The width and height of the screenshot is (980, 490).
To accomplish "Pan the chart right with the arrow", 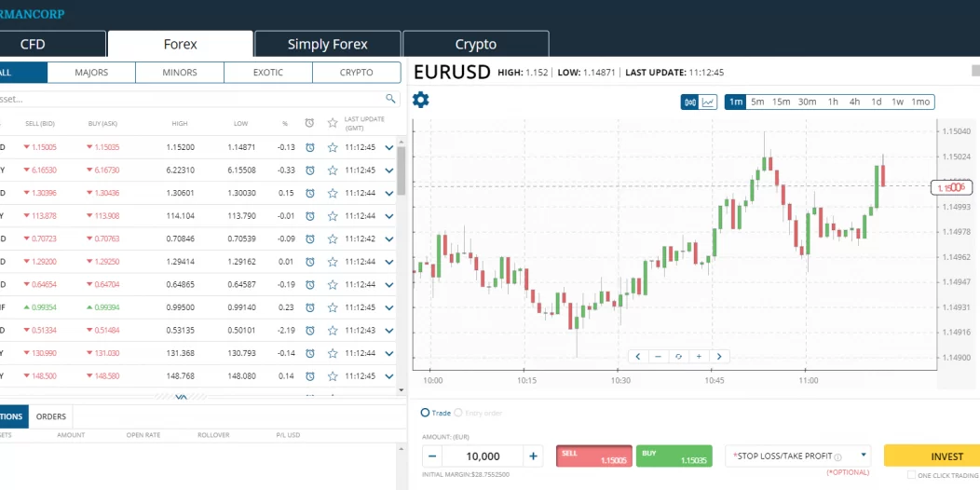I will 719,356.
